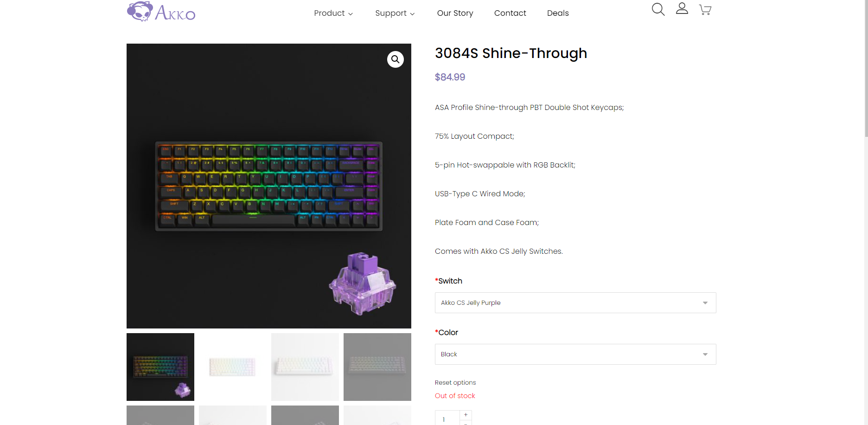The width and height of the screenshot is (868, 425).
Task: Expand the Support menu
Action: click(x=395, y=13)
